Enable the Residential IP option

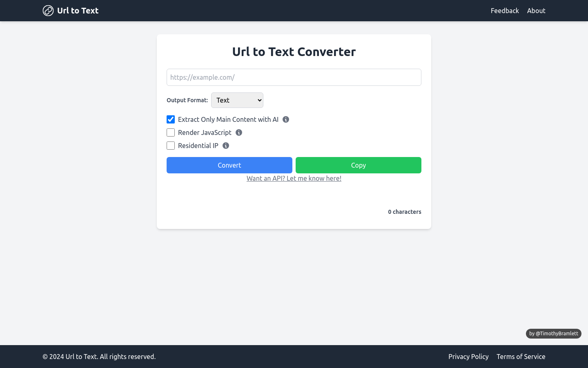click(171, 146)
